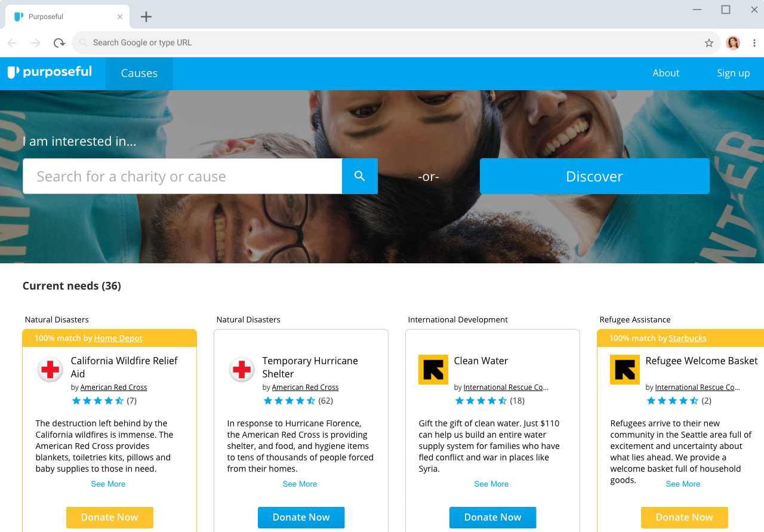
Task: Click Sign up in header
Action: coord(734,73)
